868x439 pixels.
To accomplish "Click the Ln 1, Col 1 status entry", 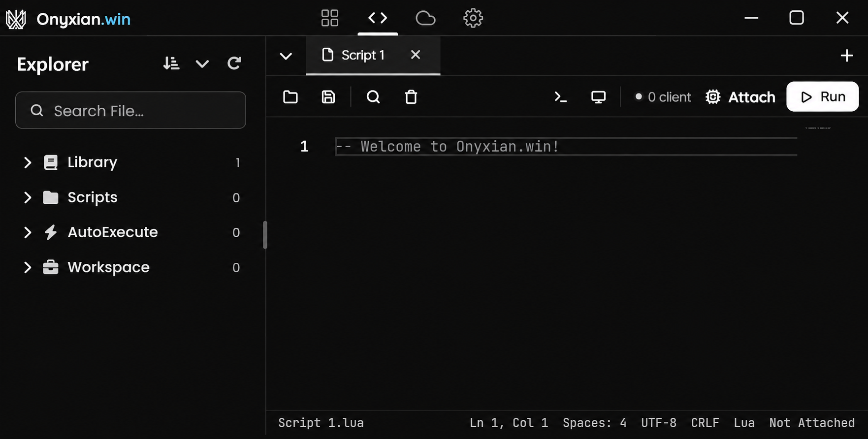I will (509, 423).
